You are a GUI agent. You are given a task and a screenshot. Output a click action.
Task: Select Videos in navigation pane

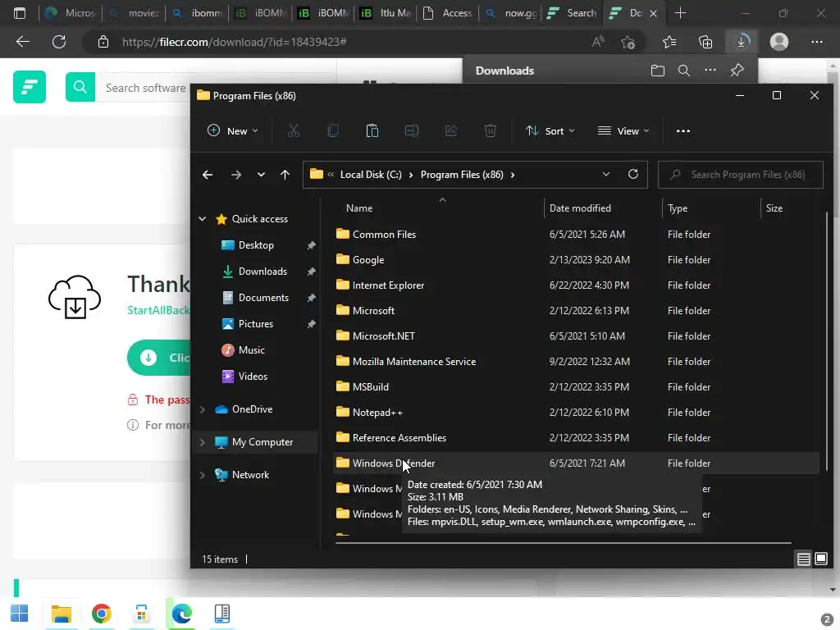[x=253, y=376]
